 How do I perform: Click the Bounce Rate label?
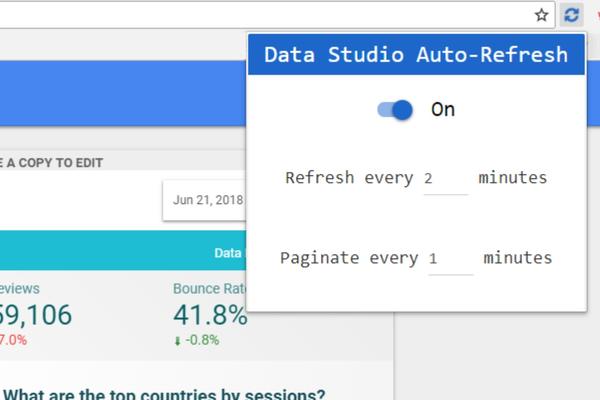[209, 288]
